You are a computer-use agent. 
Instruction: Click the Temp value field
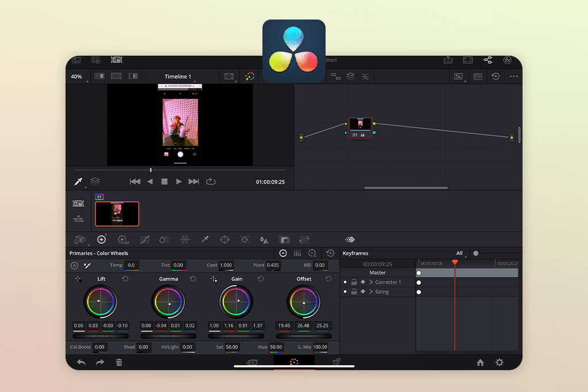tap(131, 265)
